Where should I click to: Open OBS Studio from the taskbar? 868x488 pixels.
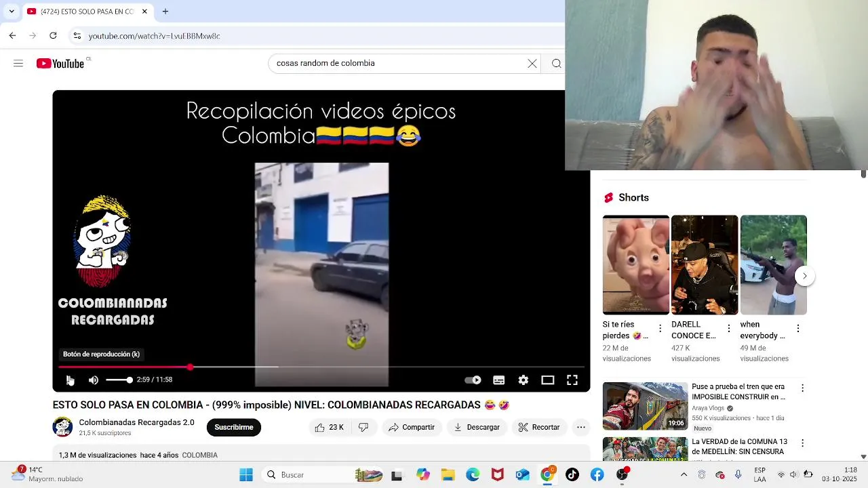622,475
